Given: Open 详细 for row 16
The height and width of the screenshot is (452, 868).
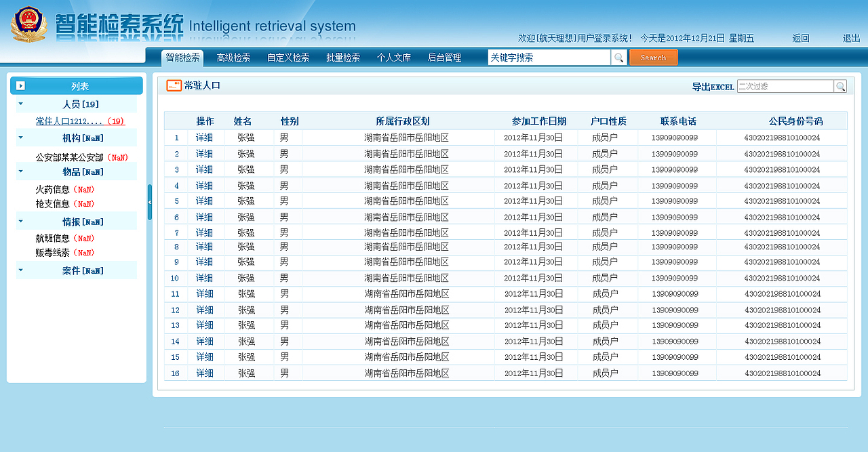Looking at the screenshot, I should (205, 373).
